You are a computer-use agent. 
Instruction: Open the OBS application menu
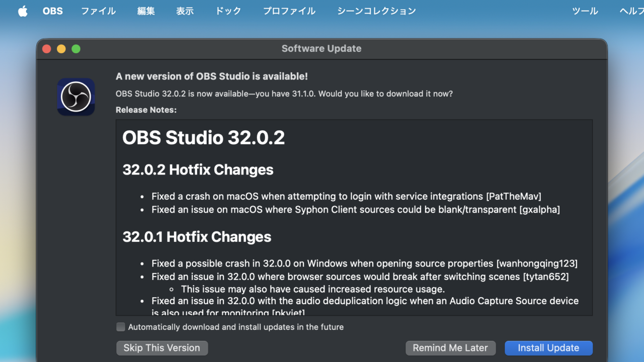click(53, 11)
